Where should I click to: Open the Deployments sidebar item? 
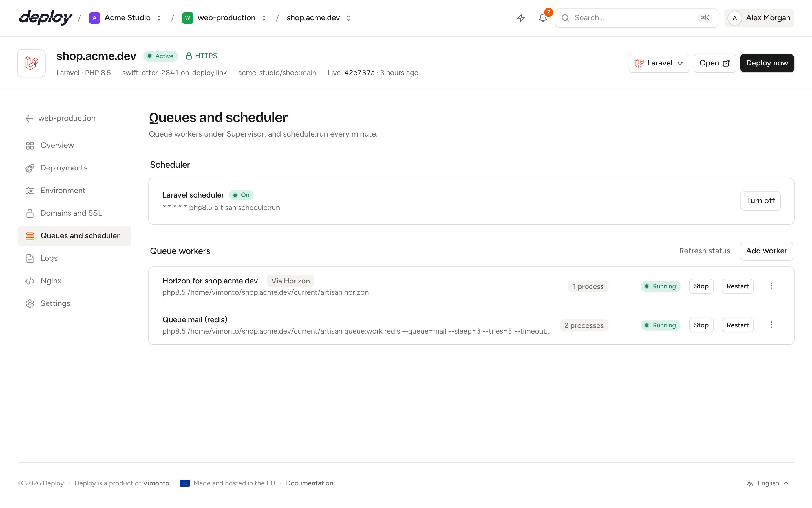[x=74, y=168]
